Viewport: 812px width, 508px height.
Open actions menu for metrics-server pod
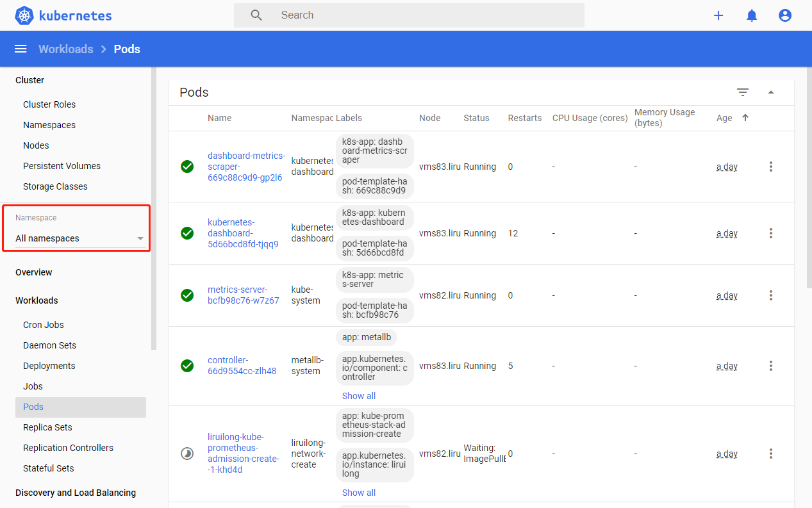pyautogui.click(x=771, y=295)
